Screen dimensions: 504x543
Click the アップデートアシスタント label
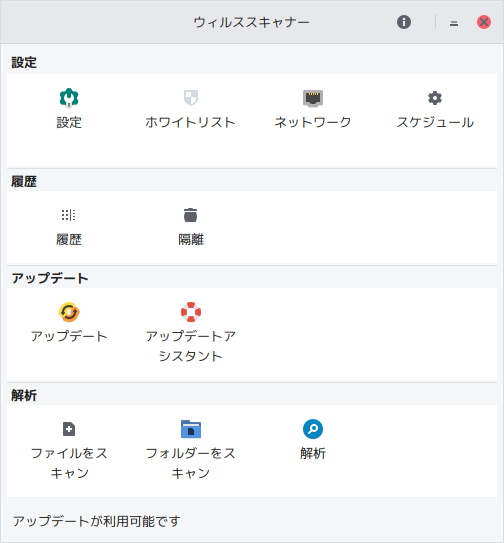[191, 346]
